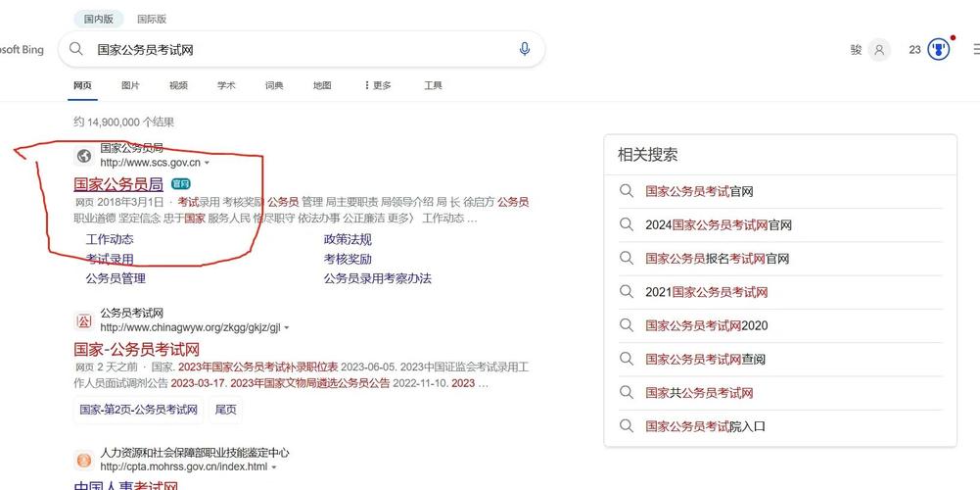Click magnifier icon beside 国家公务员考试网2020
This screenshot has width=980, height=490.
tap(627, 325)
